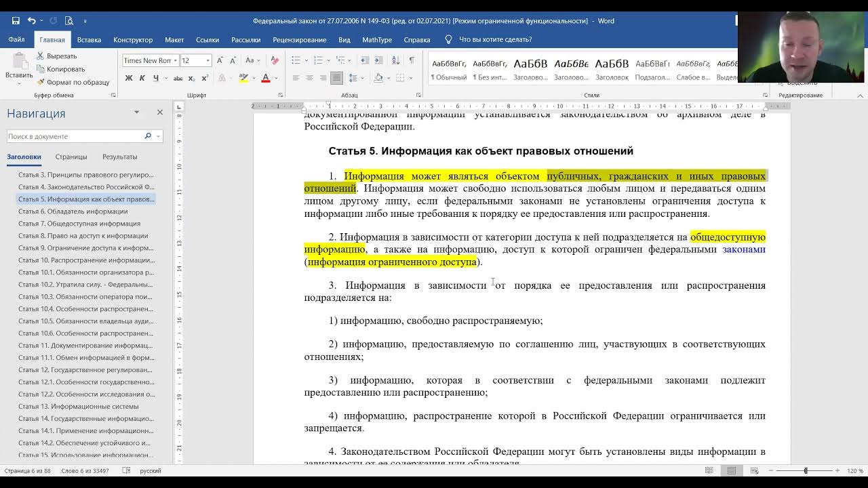Viewport: 868px width, 488px height.
Task: Apply the 'Обычный' style from the gallery
Action: click(449, 70)
